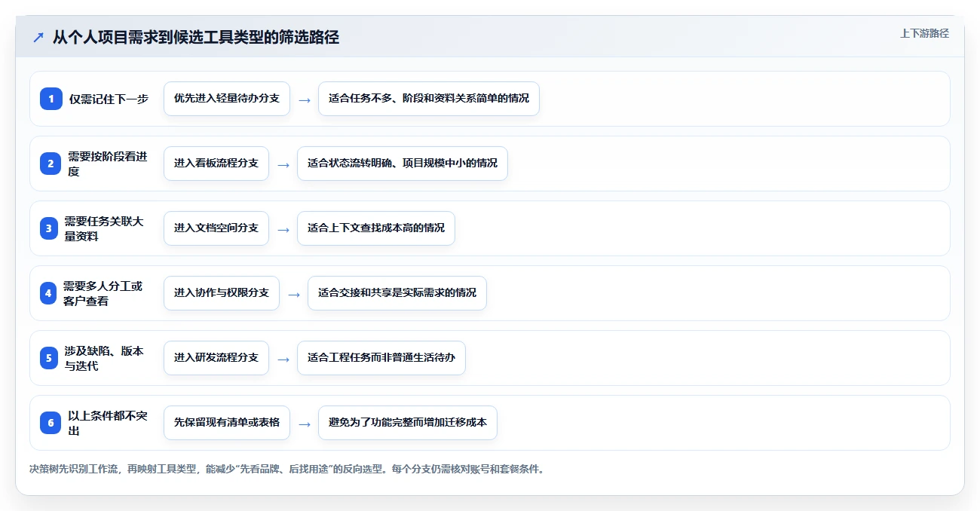Select step badge number 3
The height and width of the screenshot is (511, 980).
pyautogui.click(x=49, y=228)
